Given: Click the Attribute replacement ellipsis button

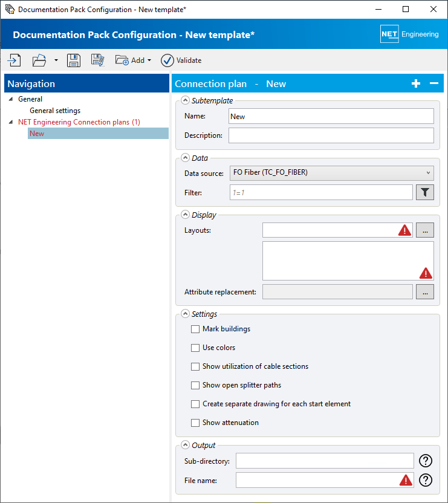Looking at the screenshot, I should tap(425, 291).
